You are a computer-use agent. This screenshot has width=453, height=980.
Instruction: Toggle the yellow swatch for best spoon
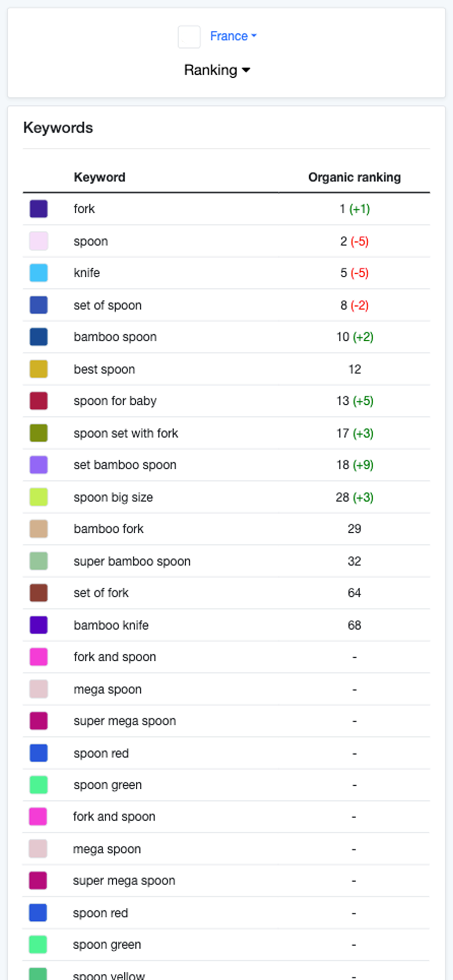38,369
